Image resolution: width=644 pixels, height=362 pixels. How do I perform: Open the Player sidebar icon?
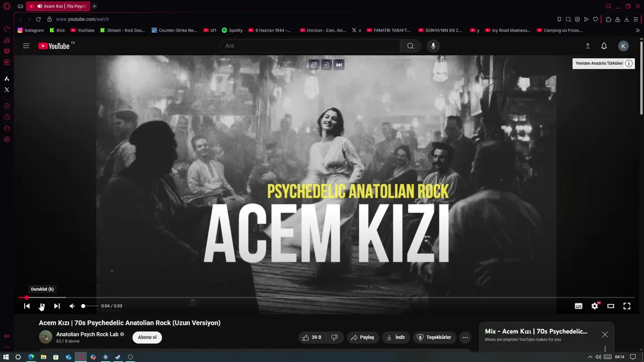point(7,106)
